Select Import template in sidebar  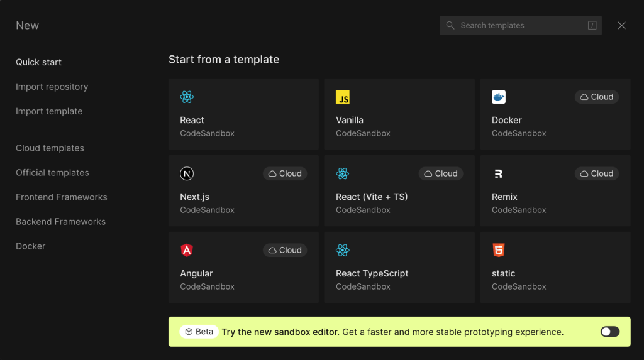[49, 111]
